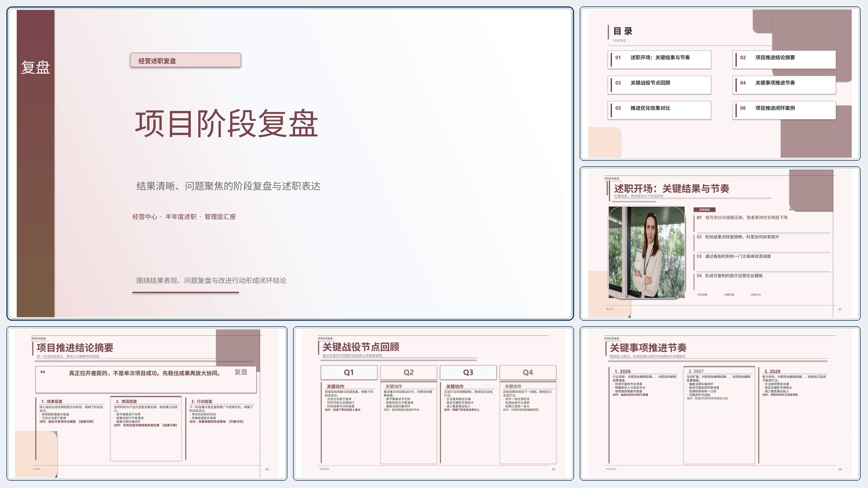This screenshot has height=488, width=868.
Task: Click the sidebar label 复盘 on the cover
Action: pyautogui.click(x=35, y=67)
